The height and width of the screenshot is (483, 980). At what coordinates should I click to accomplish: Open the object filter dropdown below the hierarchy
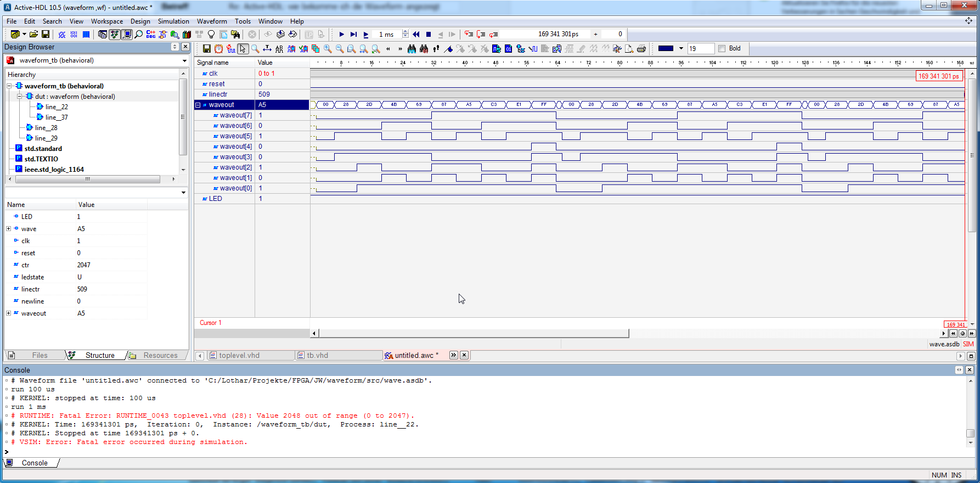click(183, 193)
